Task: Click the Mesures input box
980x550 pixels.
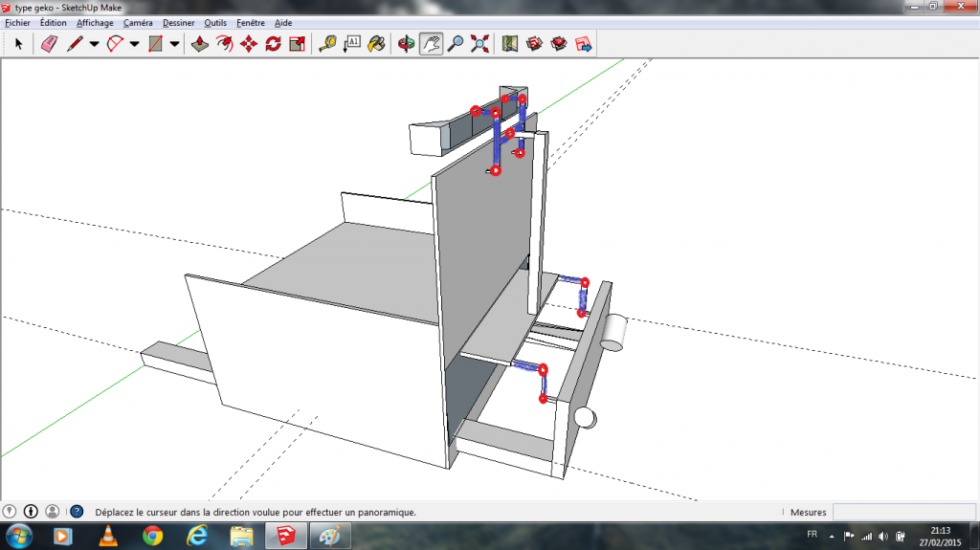Action: pos(903,513)
